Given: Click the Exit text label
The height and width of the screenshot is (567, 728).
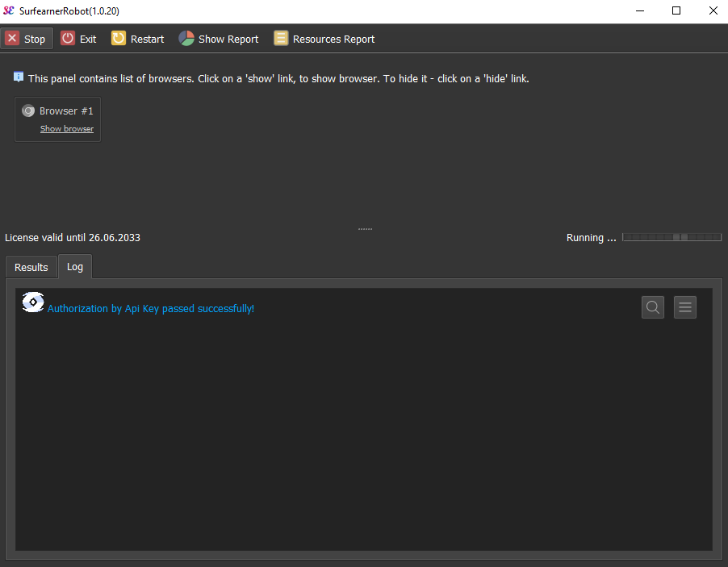Looking at the screenshot, I should click(x=88, y=39).
